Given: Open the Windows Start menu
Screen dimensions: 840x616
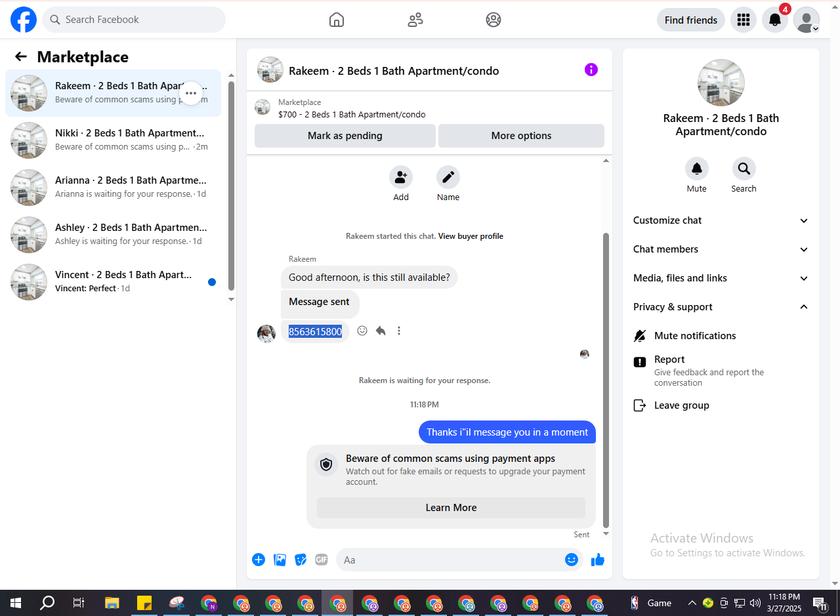Looking at the screenshot, I should pos(16,603).
